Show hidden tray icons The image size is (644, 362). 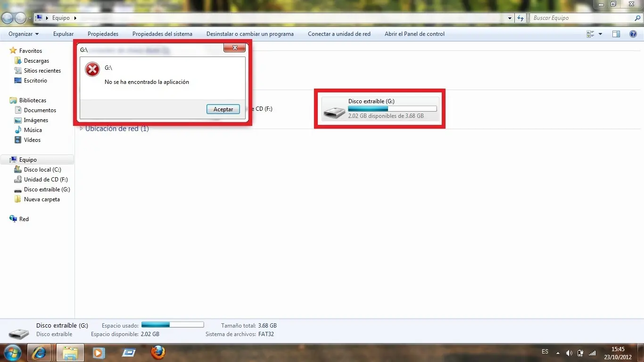[x=558, y=353]
